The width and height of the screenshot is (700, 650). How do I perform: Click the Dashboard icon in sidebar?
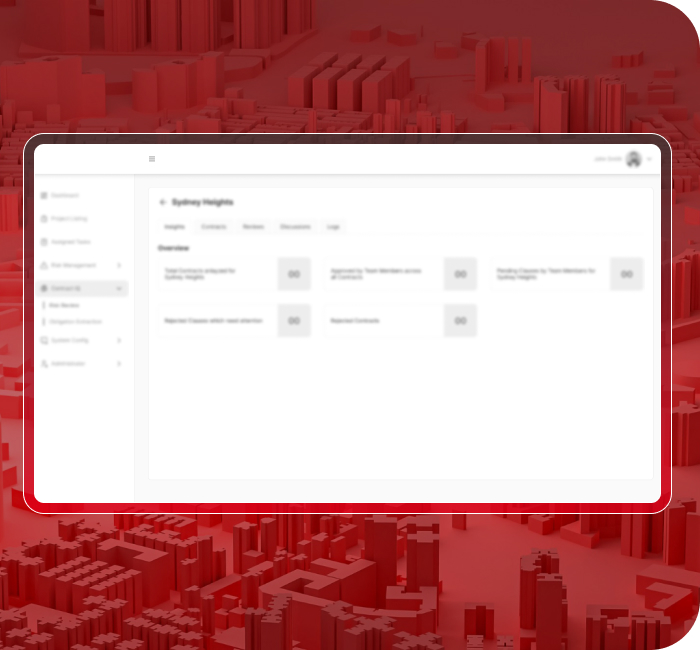tap(44, 196)
